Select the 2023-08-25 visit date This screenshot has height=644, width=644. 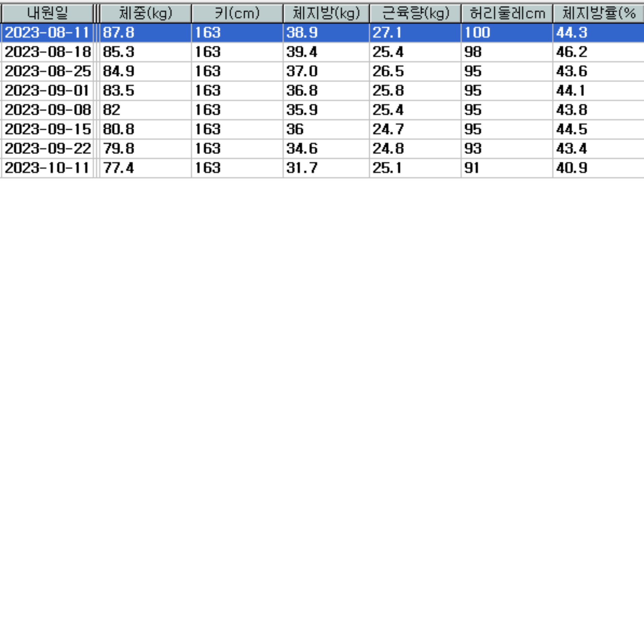tap(47, 71)
